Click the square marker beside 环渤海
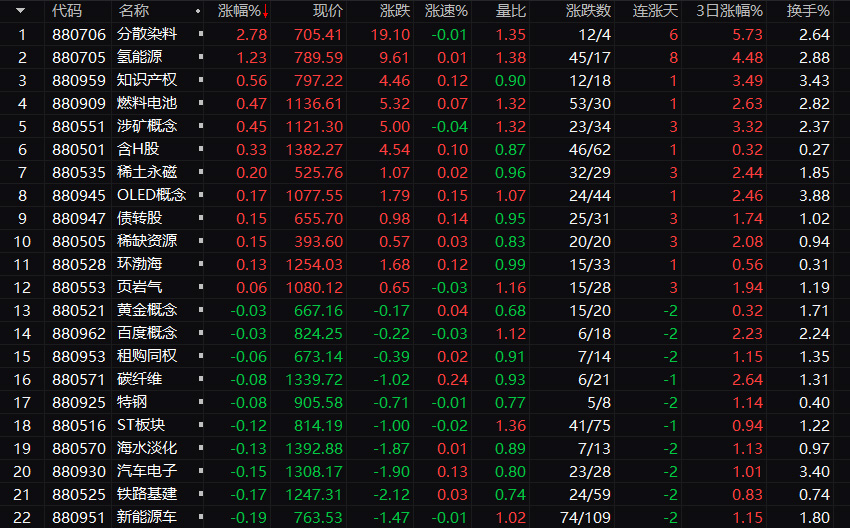850x528 pixels. (201, 264)
